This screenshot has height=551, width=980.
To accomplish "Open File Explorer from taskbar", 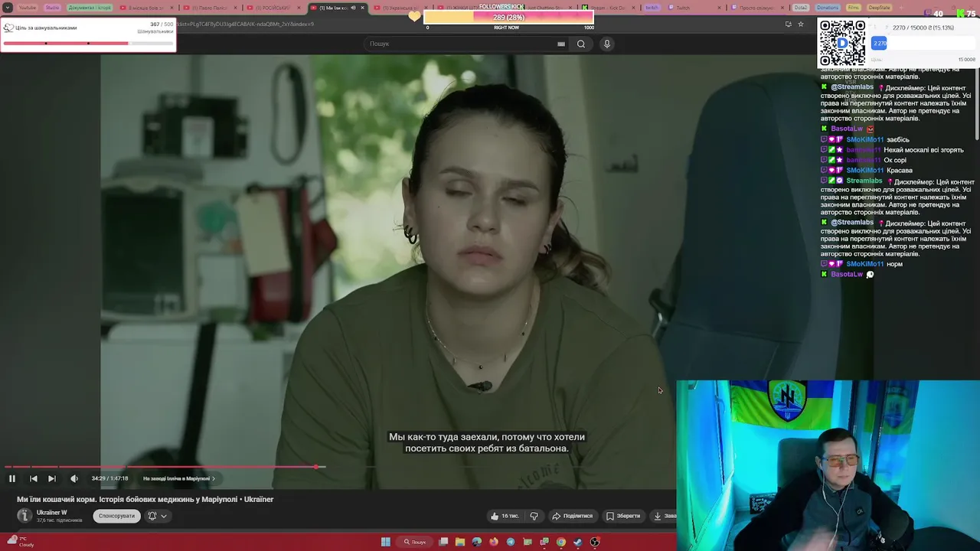I will click(460, 542).
